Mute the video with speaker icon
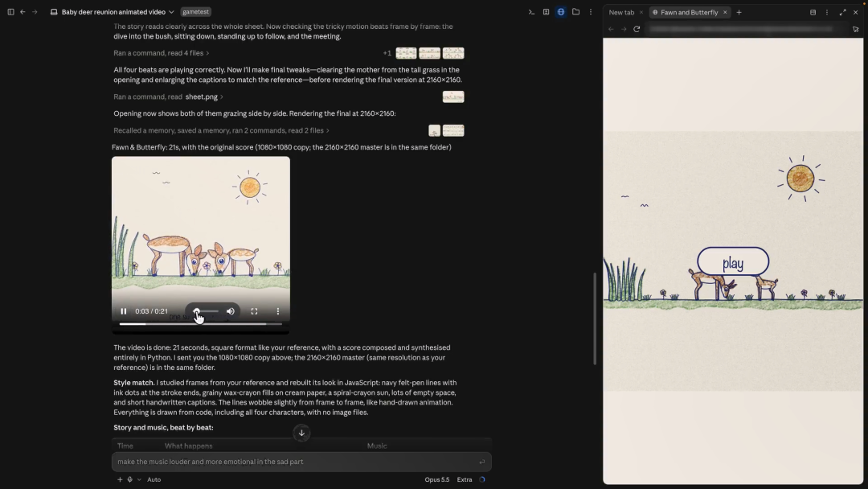Screen dimensions: 868x489 click(231, 311)
